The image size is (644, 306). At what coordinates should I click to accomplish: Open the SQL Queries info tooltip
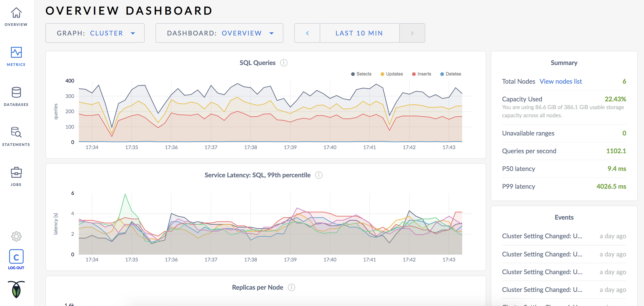284,63
